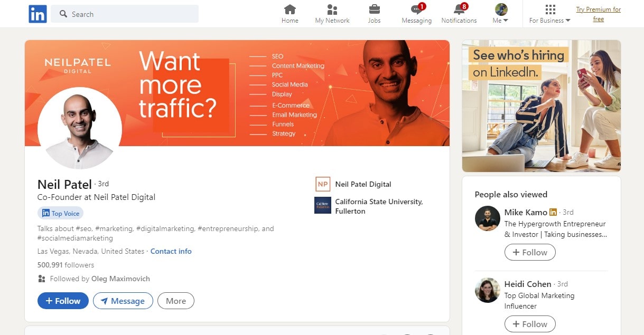Click Co-Founder at Neil Patel Digital headline
This screenshot has height=335, width=644.
(x=96, y=197)
